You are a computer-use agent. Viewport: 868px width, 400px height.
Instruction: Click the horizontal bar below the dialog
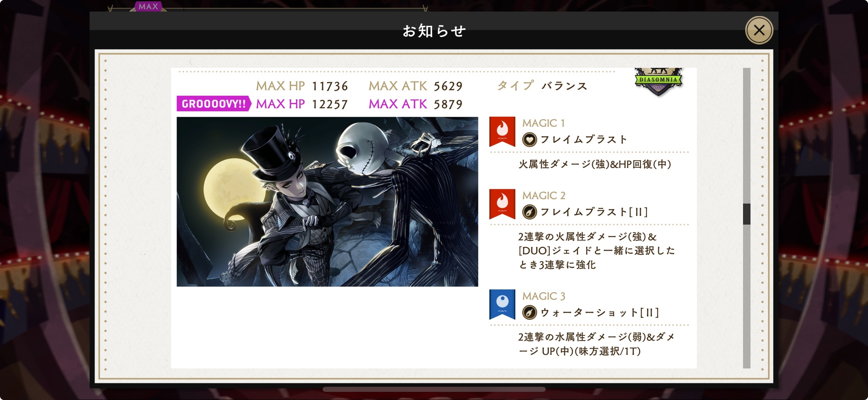(x=434, y=389)
